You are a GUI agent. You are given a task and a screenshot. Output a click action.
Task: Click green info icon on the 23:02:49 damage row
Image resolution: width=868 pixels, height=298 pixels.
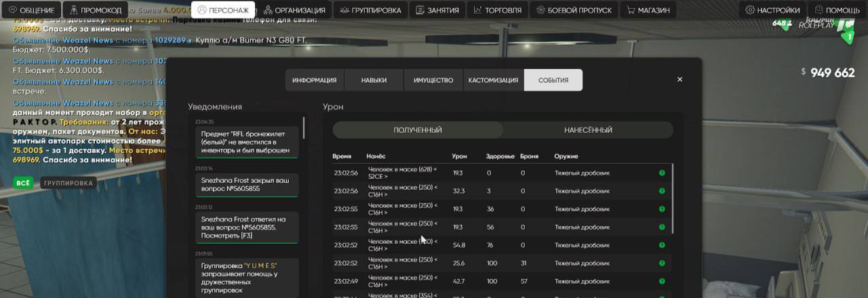662,281
